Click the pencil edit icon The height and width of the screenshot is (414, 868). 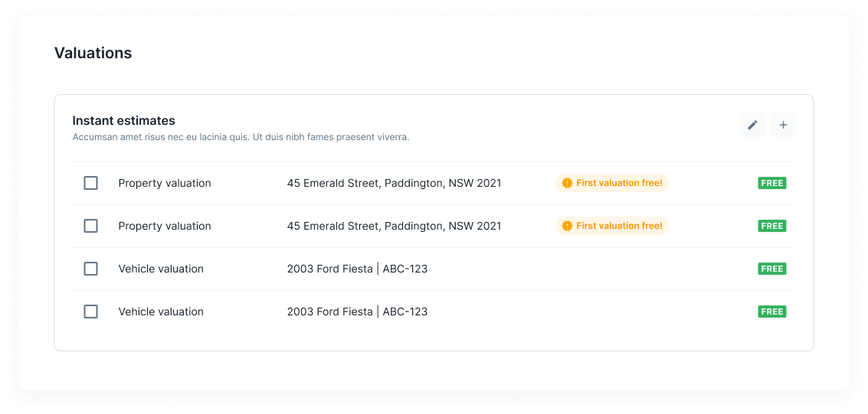(x=752, y=125)
